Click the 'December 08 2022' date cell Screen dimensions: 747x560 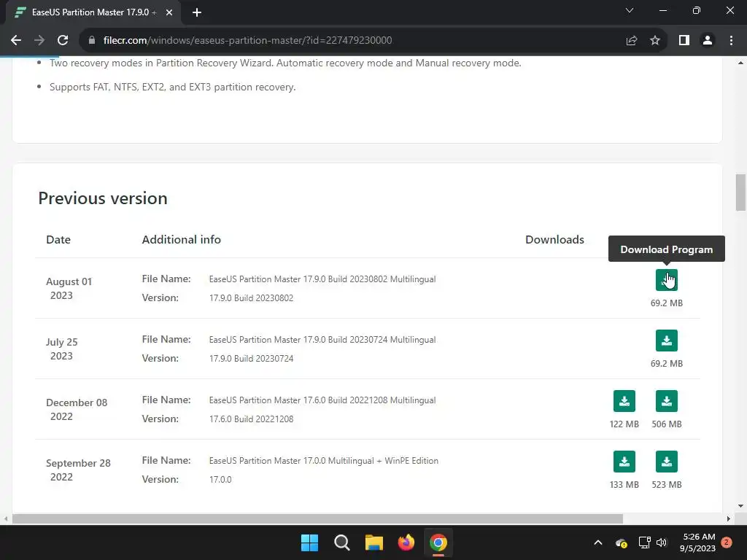point(76,409)
